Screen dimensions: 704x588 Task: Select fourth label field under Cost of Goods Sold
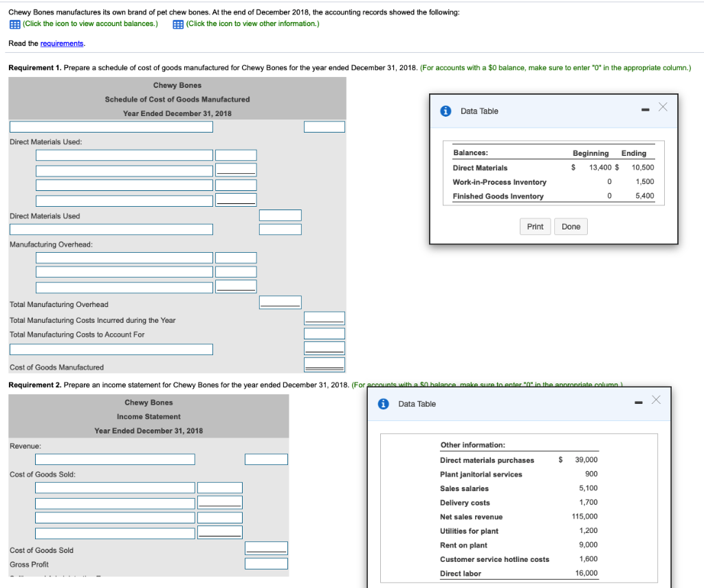[x=115, y=533]
